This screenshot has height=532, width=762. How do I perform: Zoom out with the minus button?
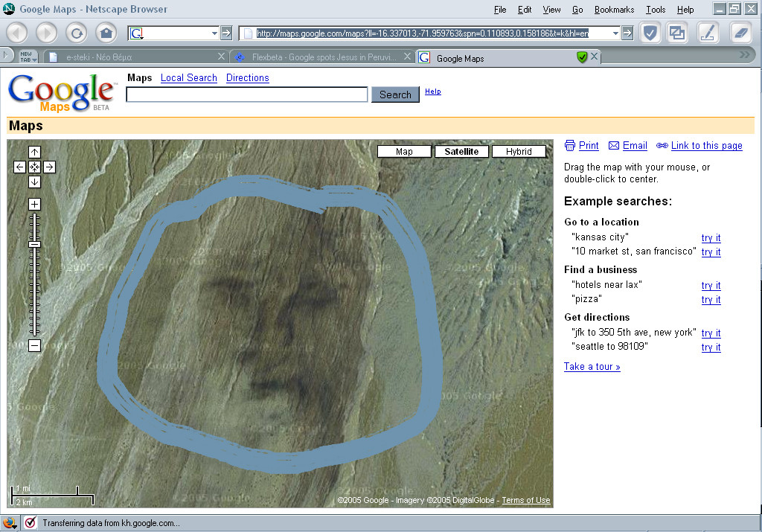click(x=34, y=345)
